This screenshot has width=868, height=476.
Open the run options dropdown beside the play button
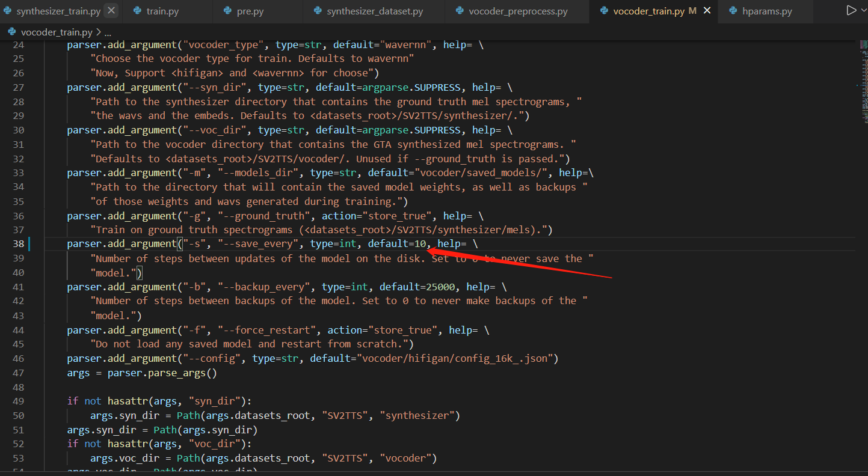[x=864, y=10]
